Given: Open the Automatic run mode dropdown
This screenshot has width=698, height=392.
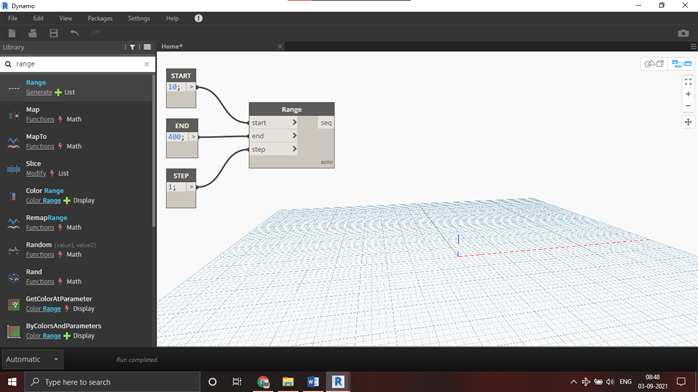Looking at the screenshot, I should click(32, 359).
